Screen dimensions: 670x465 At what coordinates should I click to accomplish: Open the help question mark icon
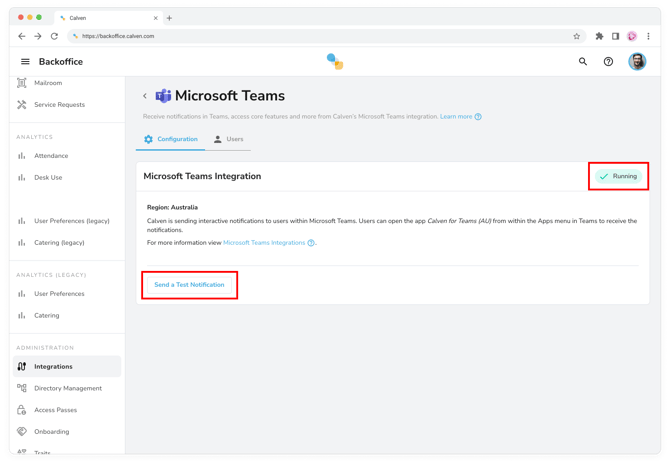point(608,62)
